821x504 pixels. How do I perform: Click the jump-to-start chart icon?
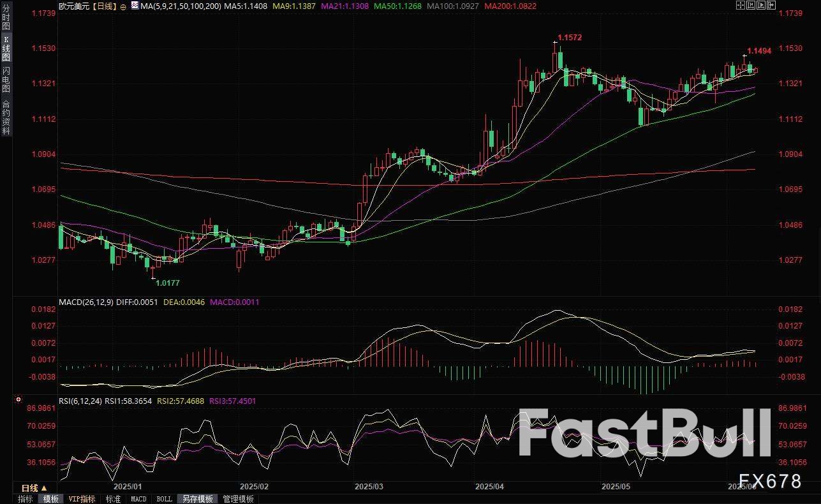click(750, 5)
